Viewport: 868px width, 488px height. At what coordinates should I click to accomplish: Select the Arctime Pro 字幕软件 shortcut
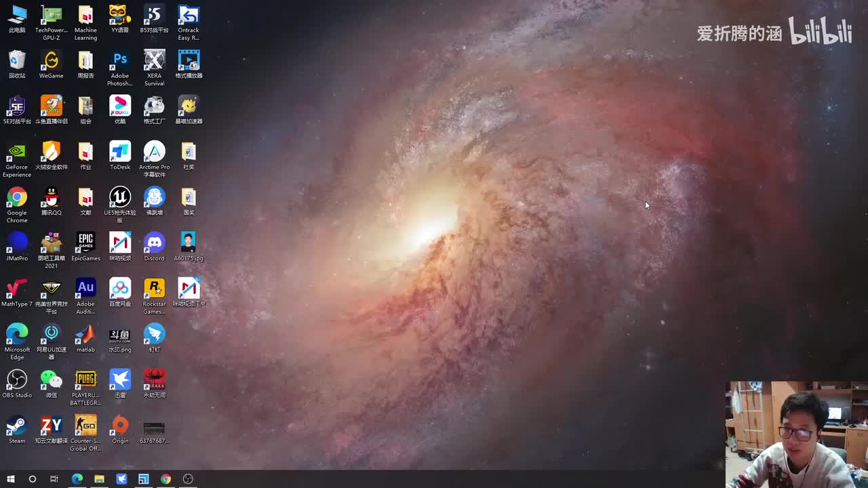154,160
